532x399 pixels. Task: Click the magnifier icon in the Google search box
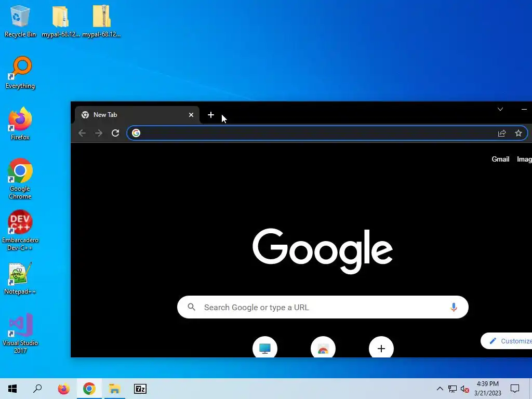191,307
